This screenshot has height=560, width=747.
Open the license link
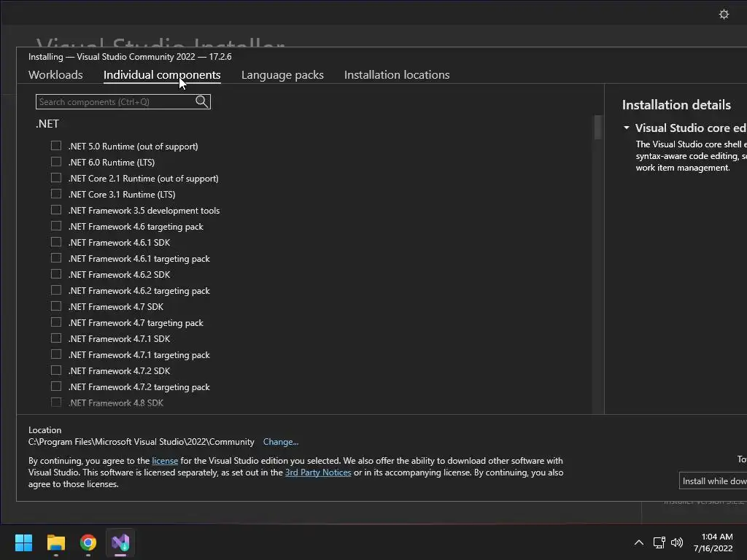[165, 461]
